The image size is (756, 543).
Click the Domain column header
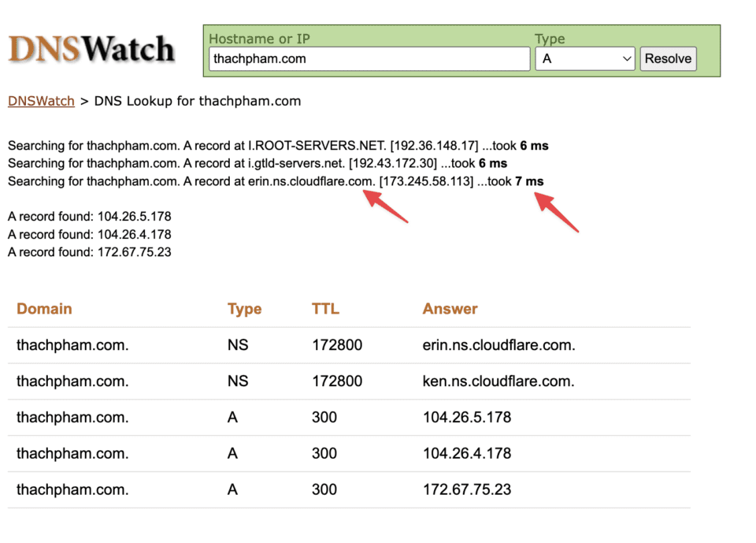[x=44, y=309]
